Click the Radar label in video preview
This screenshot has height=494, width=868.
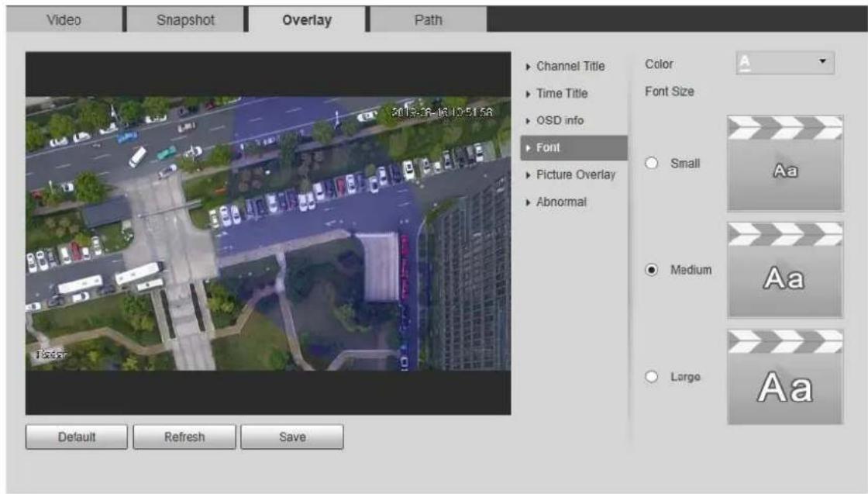(51, 354)
